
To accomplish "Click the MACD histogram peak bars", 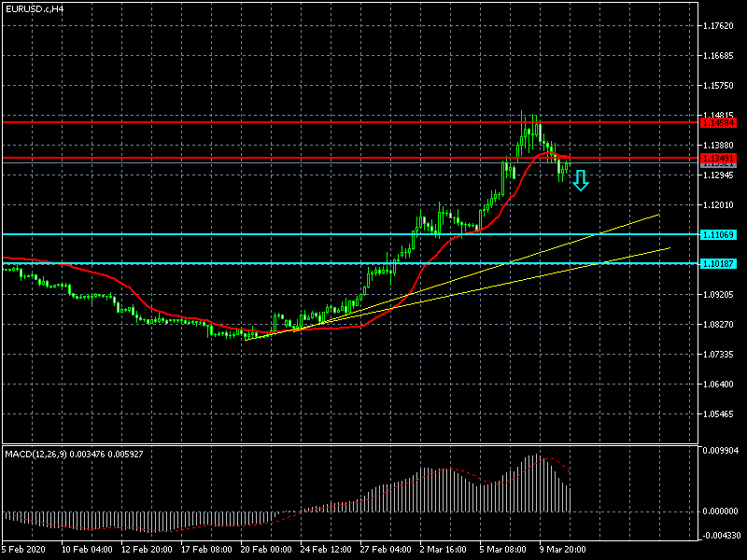I will (x=534, y=483).
